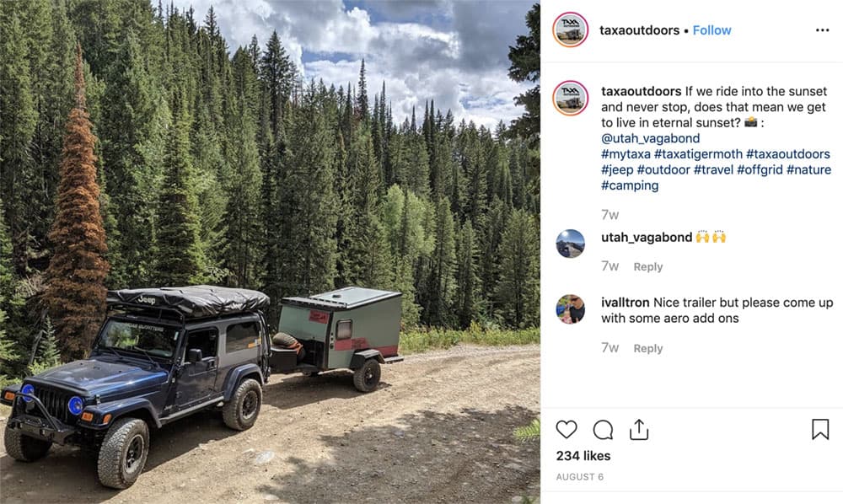Open the #taxatigermoth hashtag
Viewport: 843px width, 504px height.
click(698, 154)
